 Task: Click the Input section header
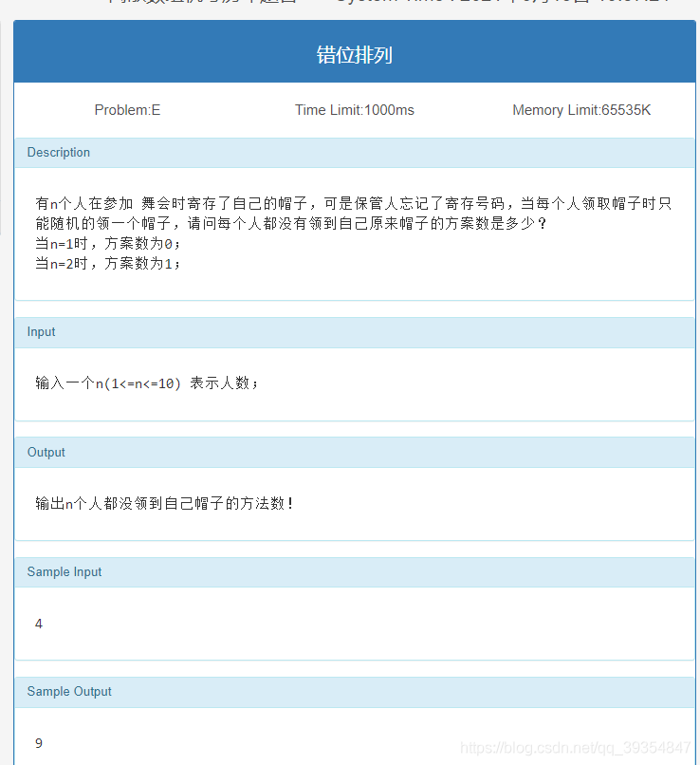click(x=355, y=332)
